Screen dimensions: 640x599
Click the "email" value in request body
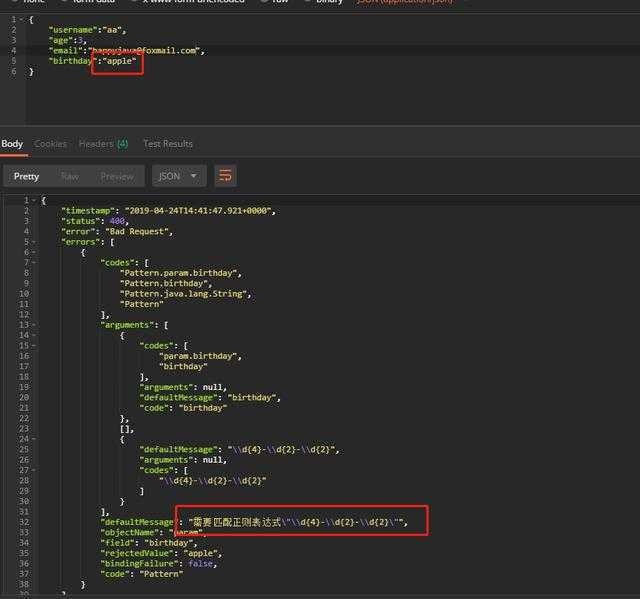(144, 51)
